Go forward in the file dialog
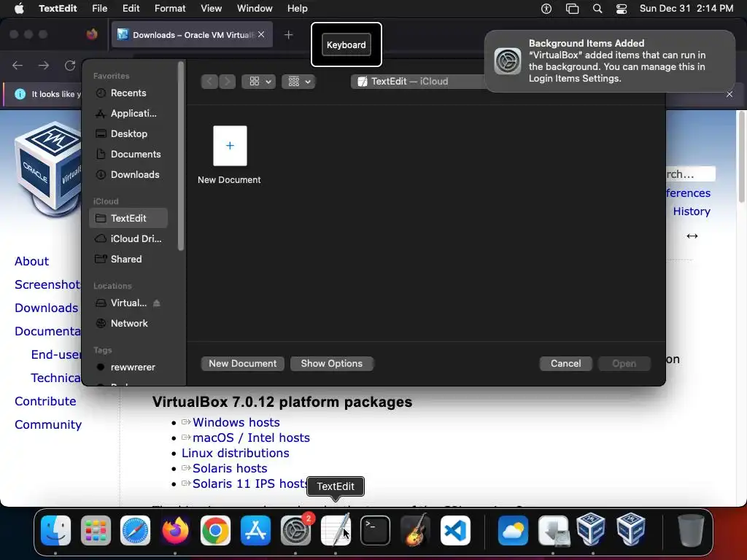 tap(228, 82)
